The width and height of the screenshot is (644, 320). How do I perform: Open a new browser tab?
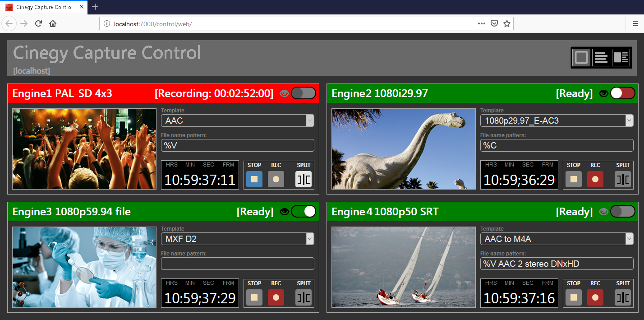tap(95, 7)
